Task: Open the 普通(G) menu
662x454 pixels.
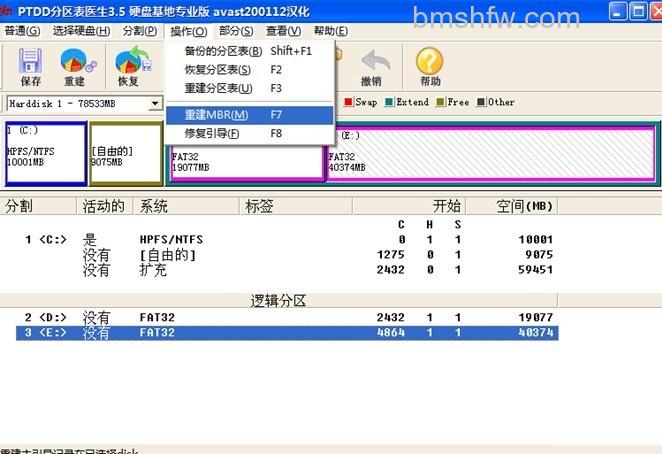Action: (22, 31)
